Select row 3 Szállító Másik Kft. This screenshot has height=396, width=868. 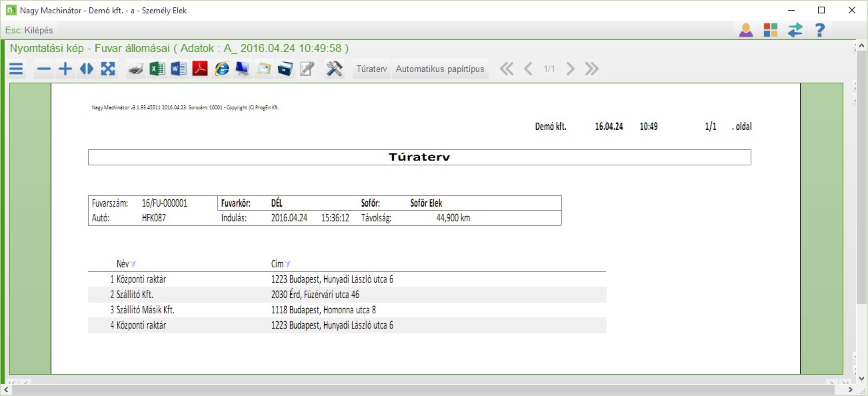click(347, 310)
